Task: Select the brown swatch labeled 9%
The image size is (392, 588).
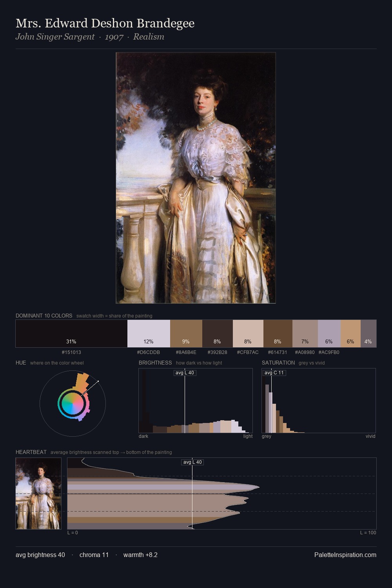Action: click(186, 334)
